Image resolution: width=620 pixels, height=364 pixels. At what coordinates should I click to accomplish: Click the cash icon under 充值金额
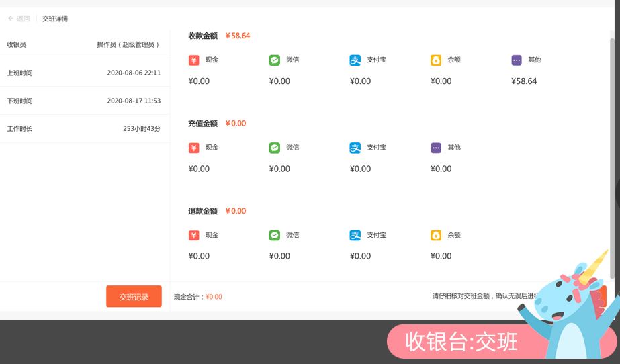tap(194, 148)
